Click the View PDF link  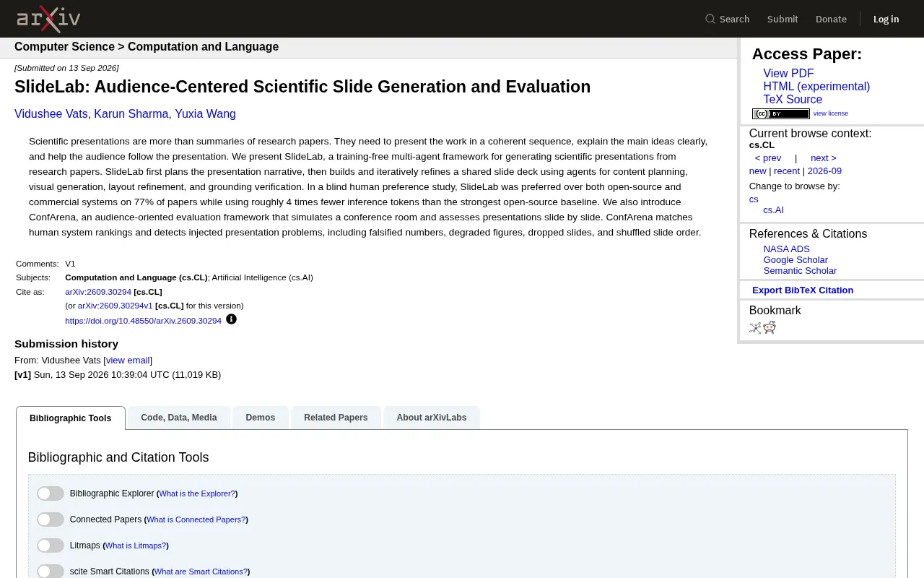[788, 74]
